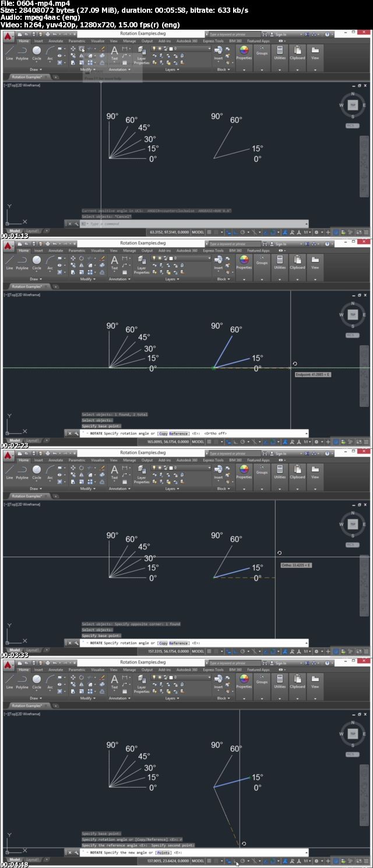Image resolution: width=373 pixels, height=868 pixels.
Task: Click the AutoCAD application button in the 00:01:13 frame
Action: click(9, 37)
